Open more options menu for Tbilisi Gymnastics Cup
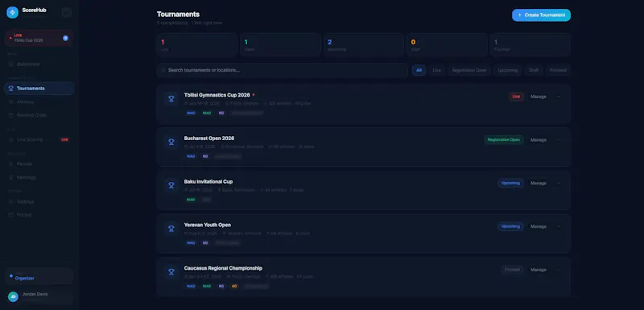The image size is (644, 310). 558,97
